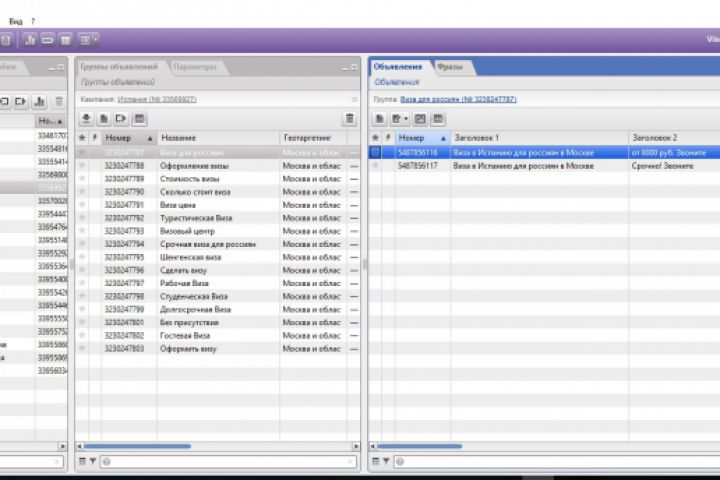Screen dimensions: 720x480
Task: Expand the small icon at the end of the Кампания row
Action: tap(354, 100)
